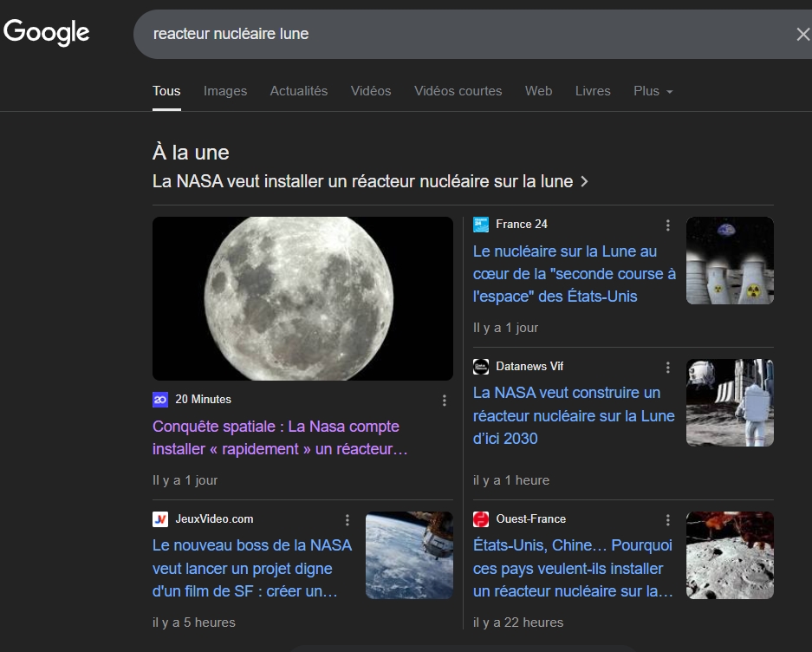This screenshot has height=652, width=812.
Task: Click the nuclear cooling towers thumbnail
Action: pyautogui.click(x=730, y=260)
